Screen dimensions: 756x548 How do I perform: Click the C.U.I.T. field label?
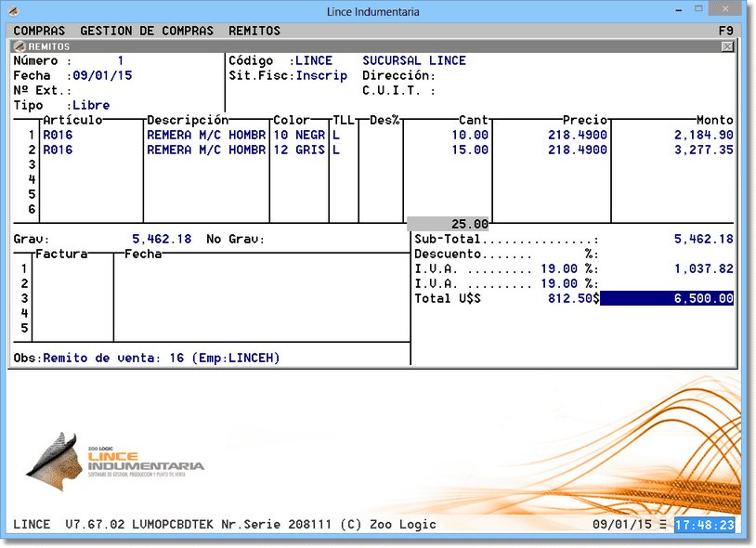(398, 91)
